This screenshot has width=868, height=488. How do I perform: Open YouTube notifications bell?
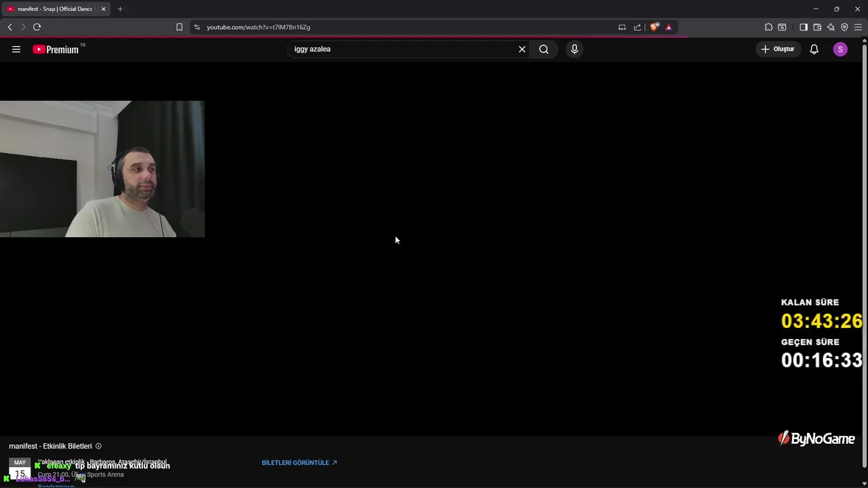coord(814,49)
